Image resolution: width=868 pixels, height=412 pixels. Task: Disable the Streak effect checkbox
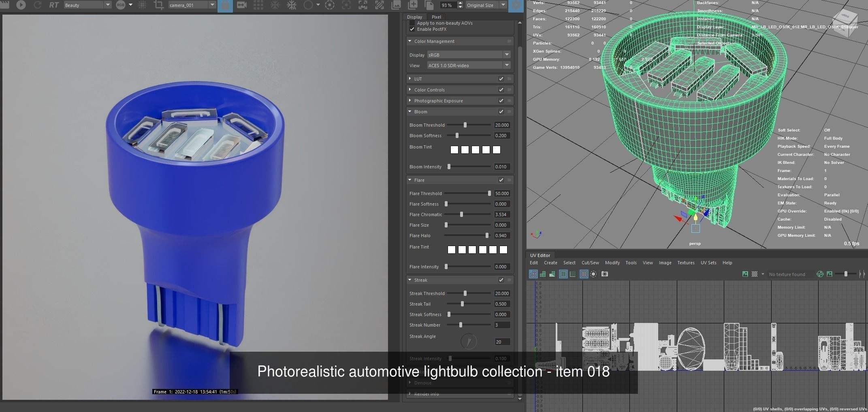pos(501,280)
